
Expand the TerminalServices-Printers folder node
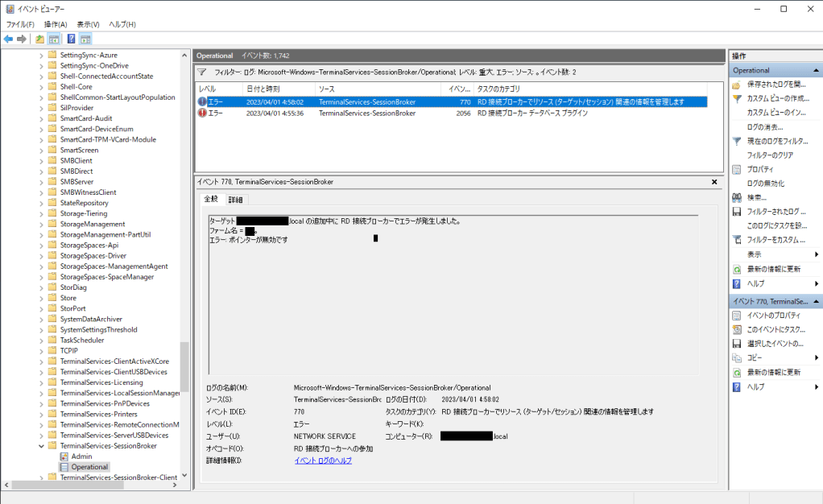(x=42, y=414)
